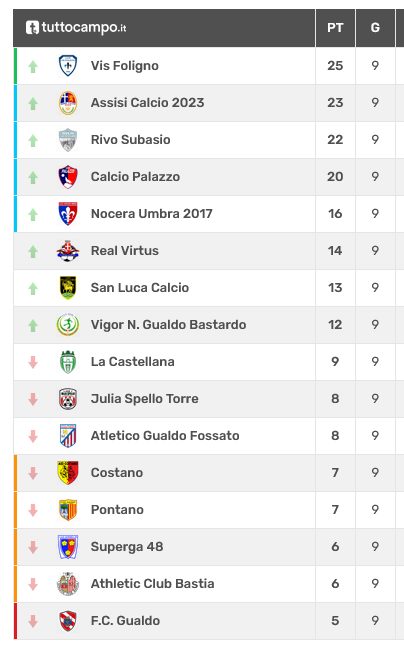Click the tuttocampo.it logo in header
The image size is (404, 656).
click(x=76, y=28)
